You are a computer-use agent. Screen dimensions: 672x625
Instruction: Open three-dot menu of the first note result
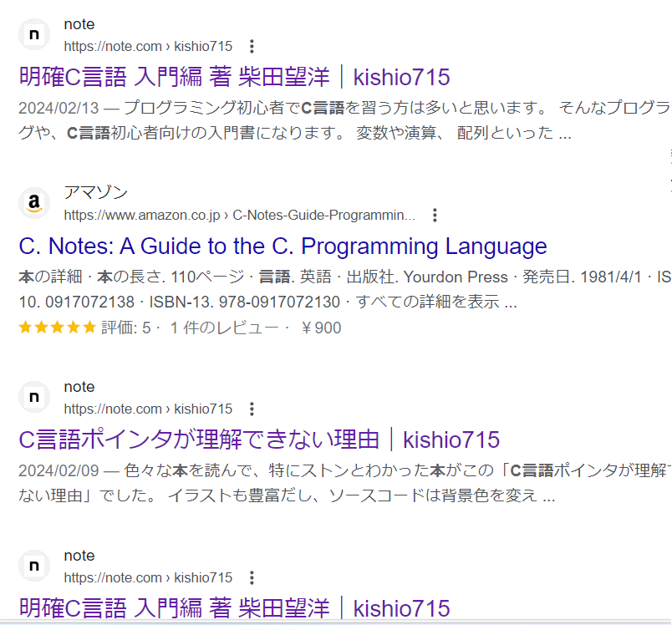(x=252, y=46)
